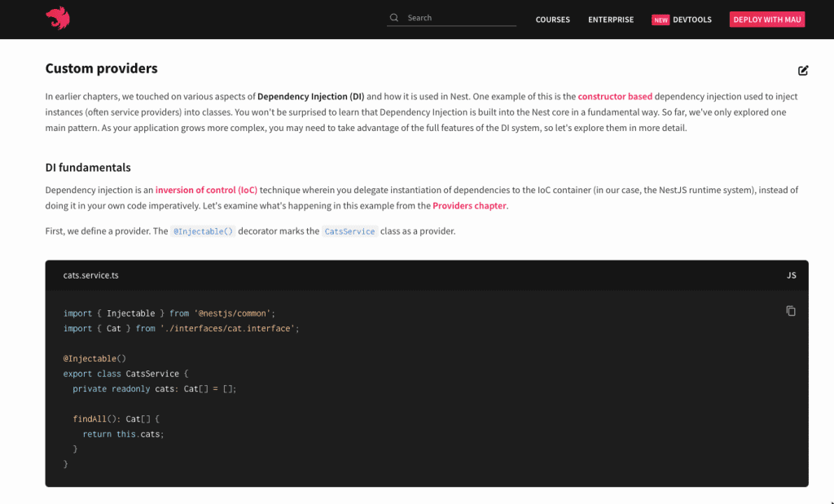Viewport: 834px width, 504px height.
Task: Open the inversion of control (IoC) link
Action: pyautogui.click(x=206, y=190)
